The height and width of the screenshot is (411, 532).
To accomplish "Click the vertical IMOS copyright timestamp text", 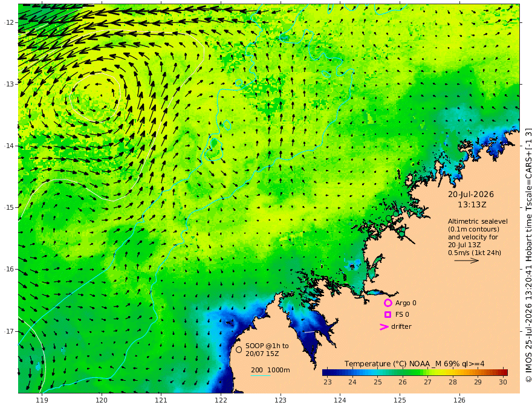I will point(528,255).
